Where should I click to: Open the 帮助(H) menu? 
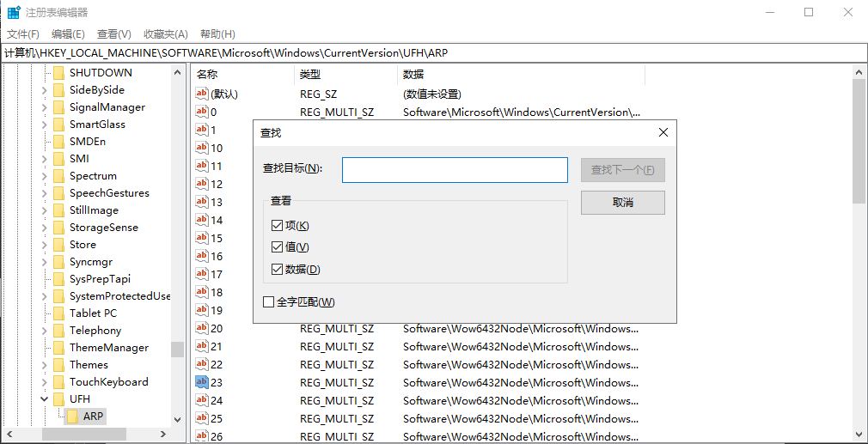(217, 34)
